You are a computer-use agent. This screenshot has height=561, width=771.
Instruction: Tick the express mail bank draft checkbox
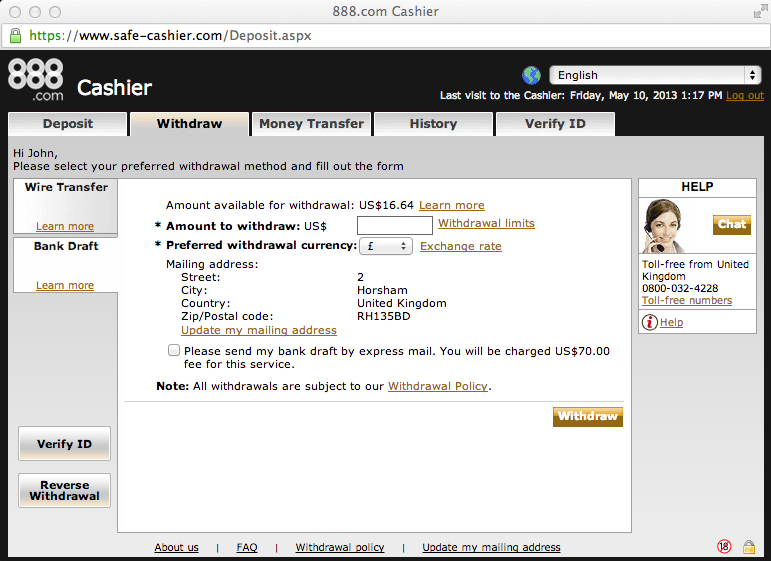(x=174, y=350)
